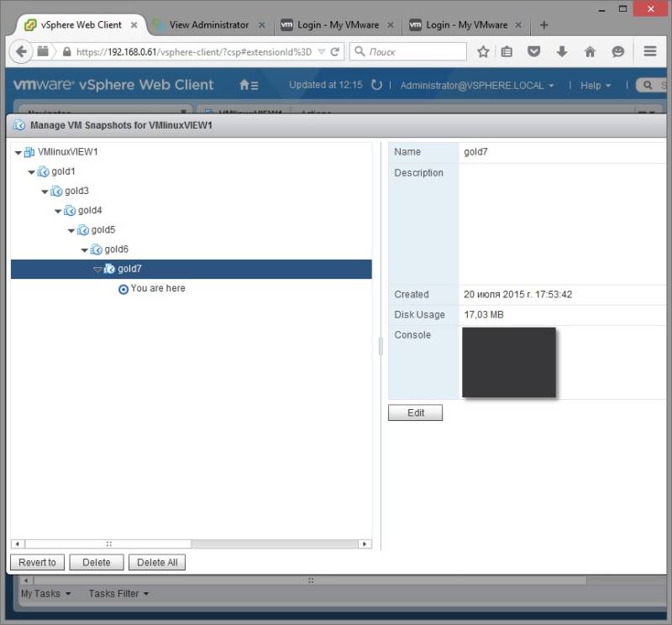Click the snapshot tree scrollbar right arrow

click(365, 544)
